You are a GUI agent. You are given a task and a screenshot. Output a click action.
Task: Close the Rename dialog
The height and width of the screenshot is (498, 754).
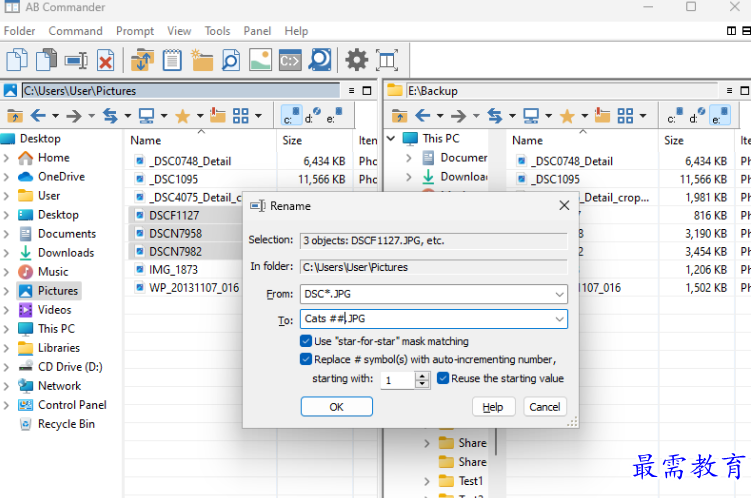click(x=564, y=206)
